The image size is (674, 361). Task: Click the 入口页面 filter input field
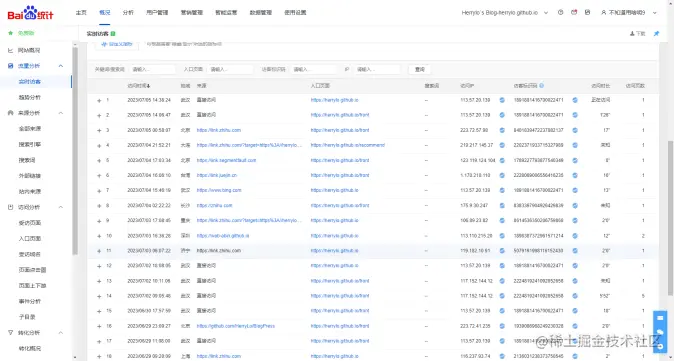[230, 69]
